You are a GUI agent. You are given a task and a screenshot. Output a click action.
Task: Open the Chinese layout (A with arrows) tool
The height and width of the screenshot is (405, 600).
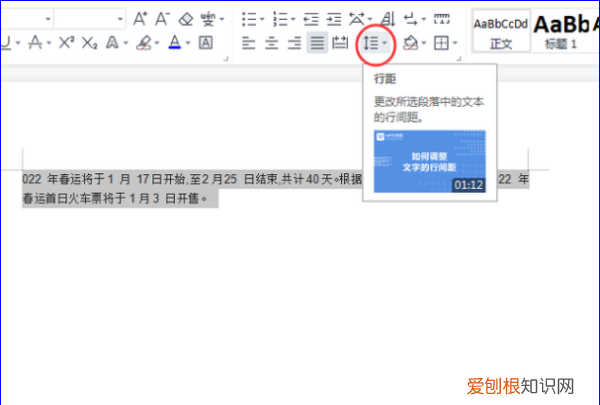[x=357, y=18]
